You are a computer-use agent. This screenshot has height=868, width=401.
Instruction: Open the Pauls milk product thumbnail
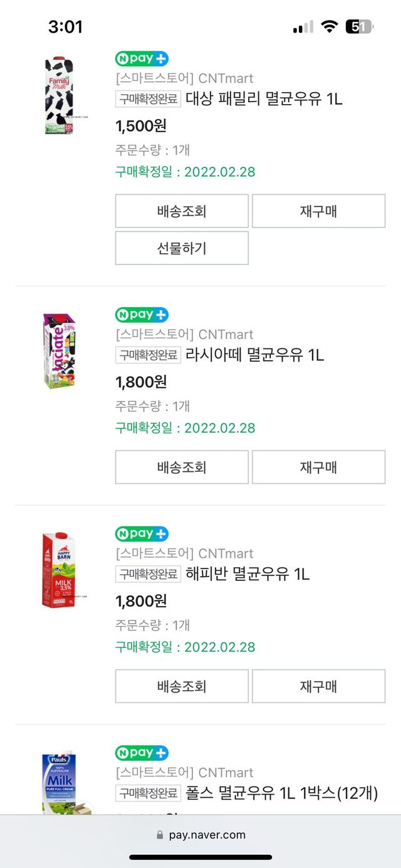pos(59,783)
